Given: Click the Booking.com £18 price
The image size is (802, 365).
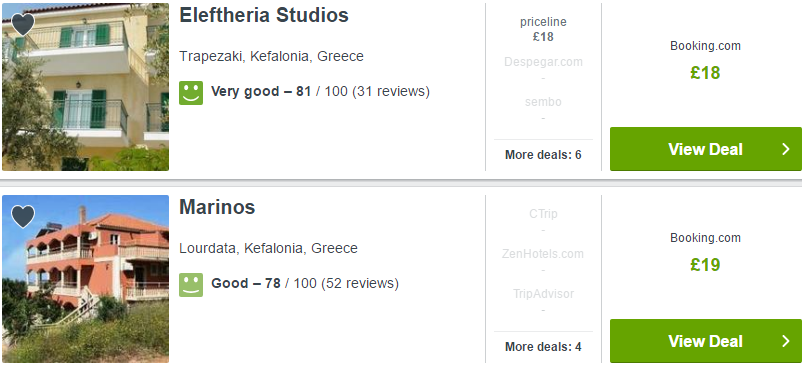Looking at the screenshot, I should 705,73.
